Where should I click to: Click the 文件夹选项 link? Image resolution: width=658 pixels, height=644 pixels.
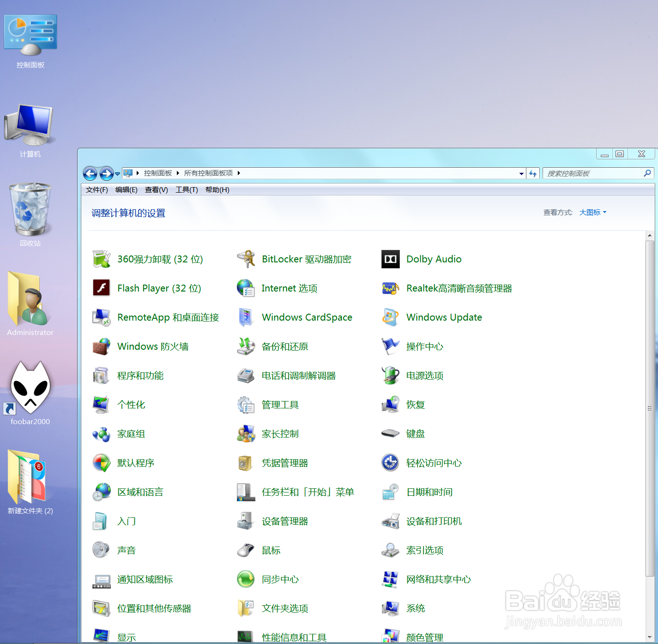coord(285,608)
